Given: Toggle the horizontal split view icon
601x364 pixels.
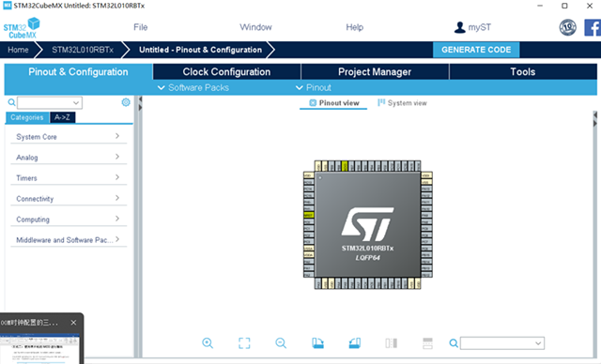Looking at the screenshot, I should tap(427, 343).
